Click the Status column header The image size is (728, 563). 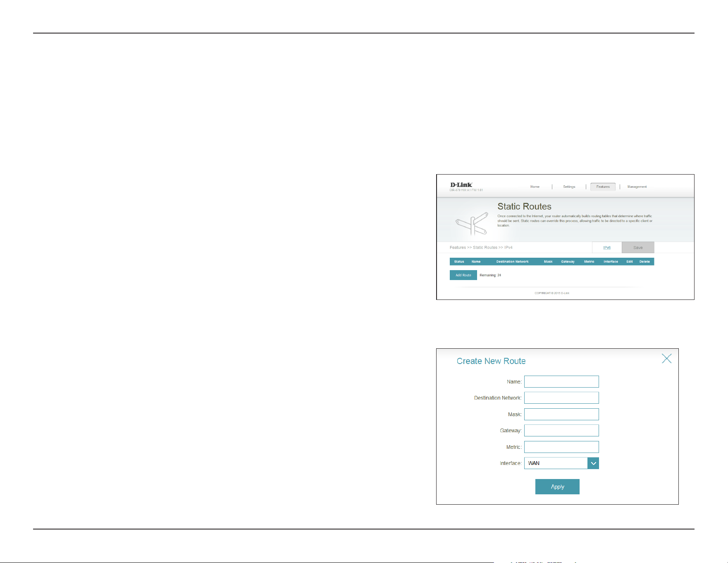click(459, 261)
